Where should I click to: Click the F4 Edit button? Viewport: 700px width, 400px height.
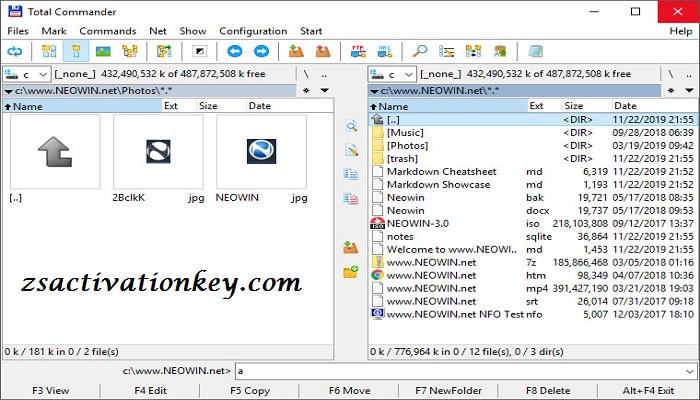(x=150, y=391)
